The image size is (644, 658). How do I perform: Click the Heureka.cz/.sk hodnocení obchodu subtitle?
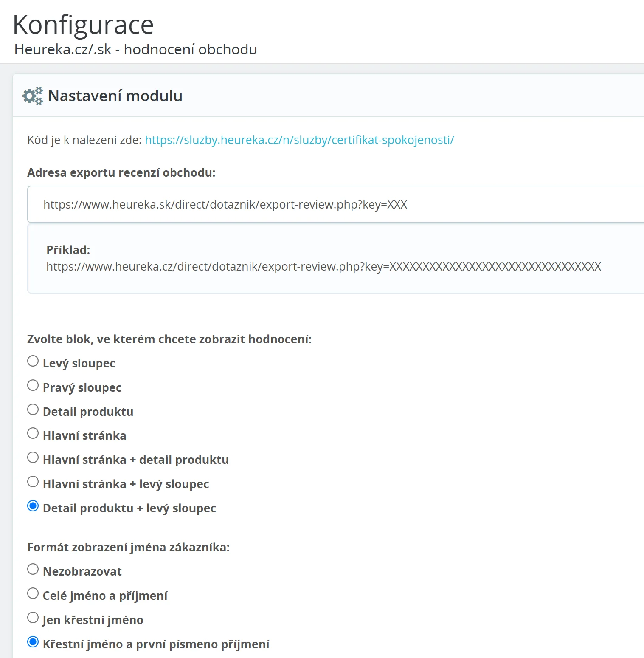point(135,50)
